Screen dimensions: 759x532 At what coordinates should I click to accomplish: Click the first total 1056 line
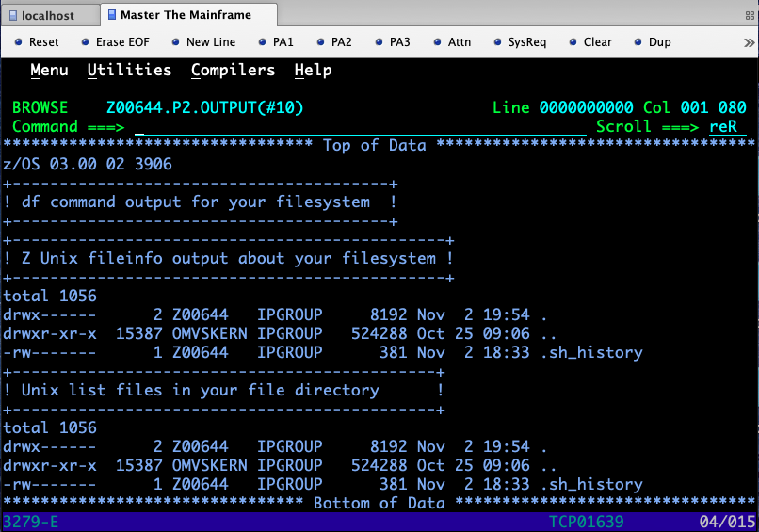pyautogui.click(x=50, y=297)
